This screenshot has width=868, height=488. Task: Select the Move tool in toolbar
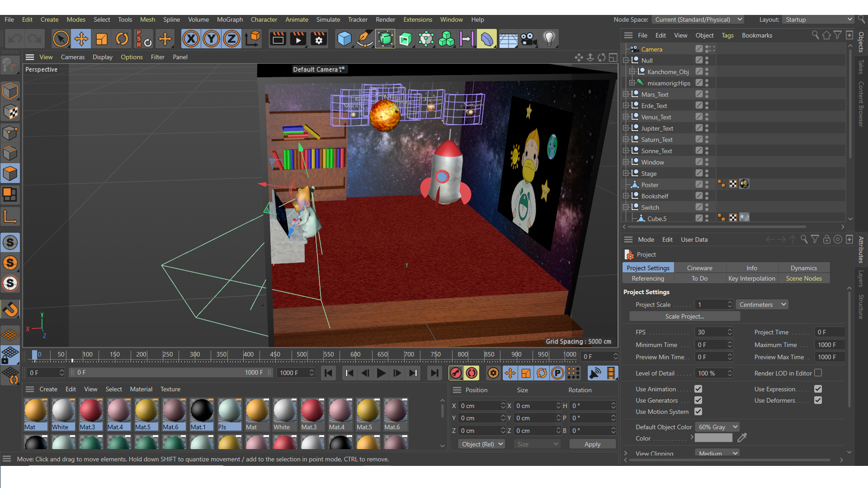81,39
